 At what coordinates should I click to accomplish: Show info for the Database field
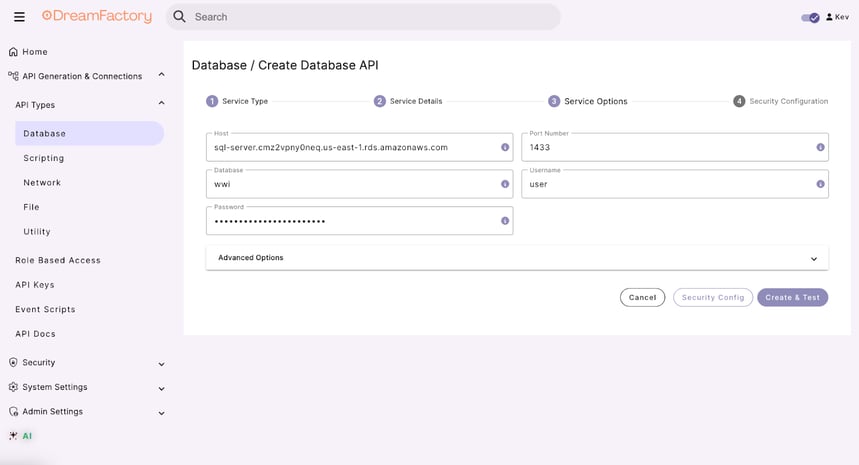coord(505,184)
